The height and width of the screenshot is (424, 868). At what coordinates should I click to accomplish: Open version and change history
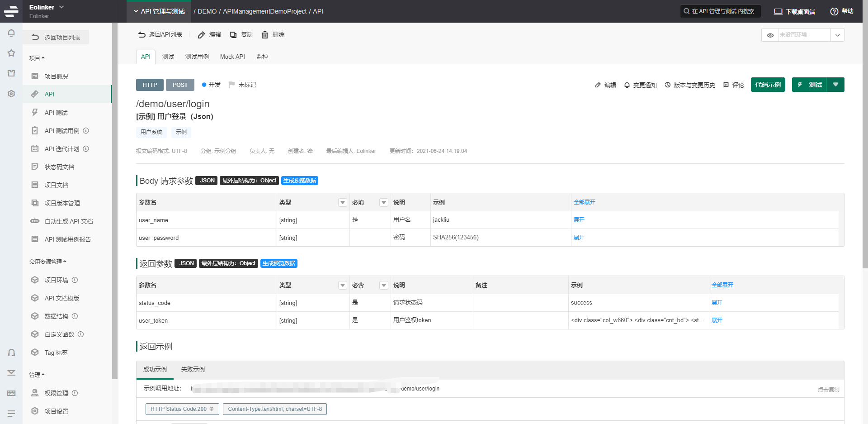690,85
